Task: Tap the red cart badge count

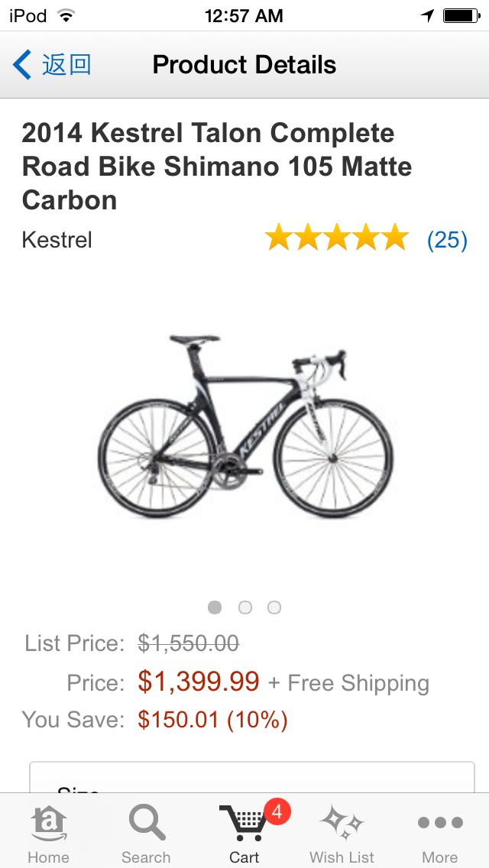Action: pyautogui.click(x=277, y=812)
